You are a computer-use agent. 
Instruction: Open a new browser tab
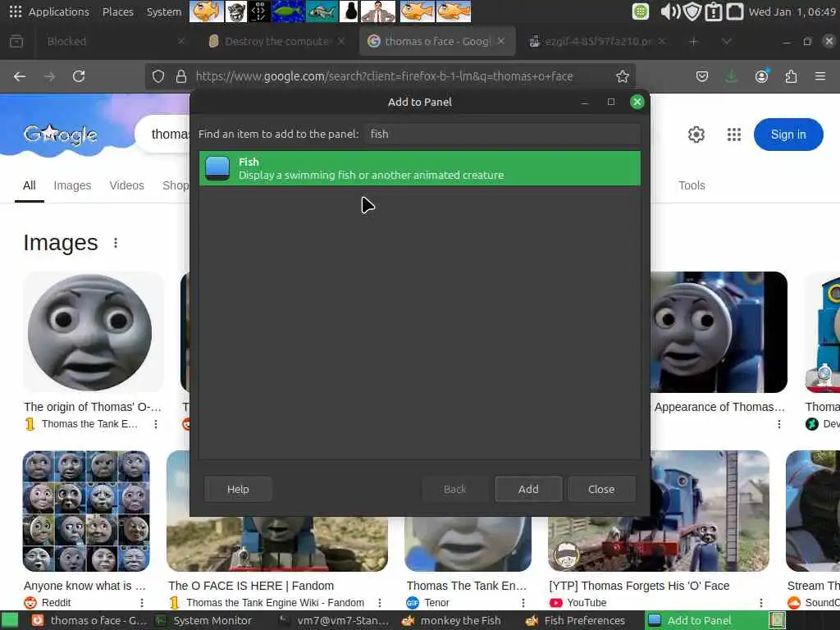click(x=693, y=41)
